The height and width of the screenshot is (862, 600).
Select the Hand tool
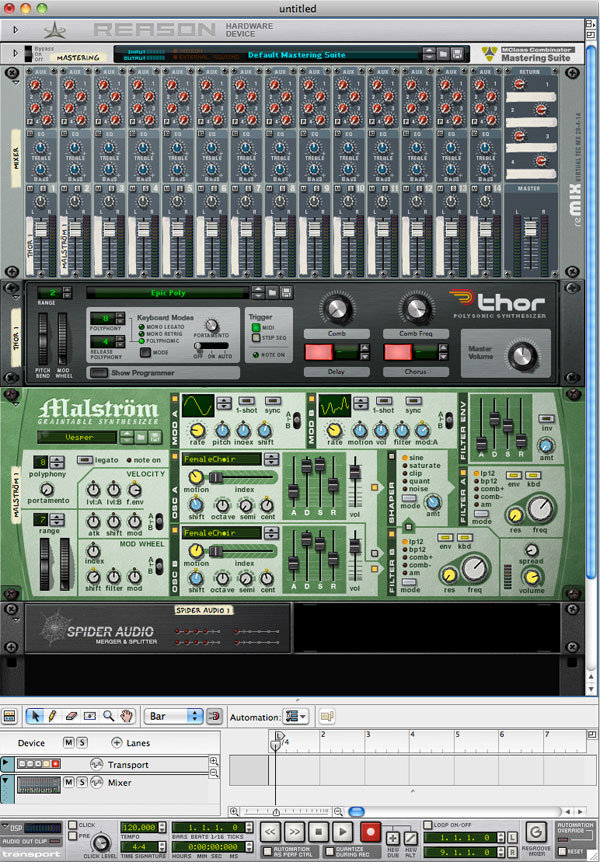pos(126,716)
